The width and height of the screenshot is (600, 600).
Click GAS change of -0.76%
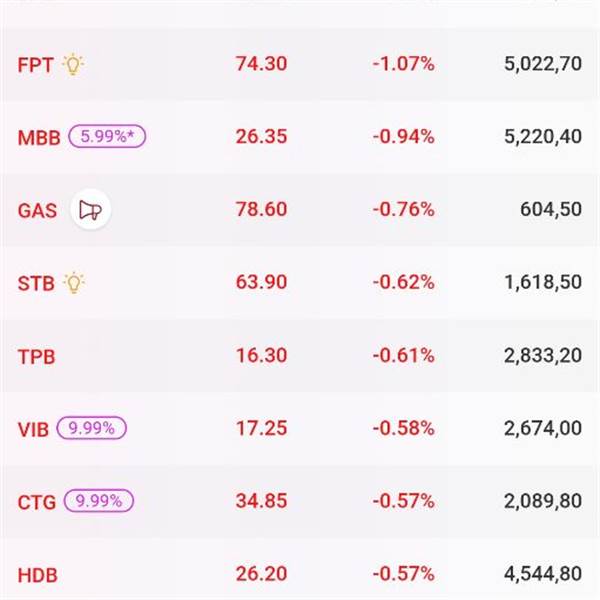pyautogui.click(x=403, y=210)
